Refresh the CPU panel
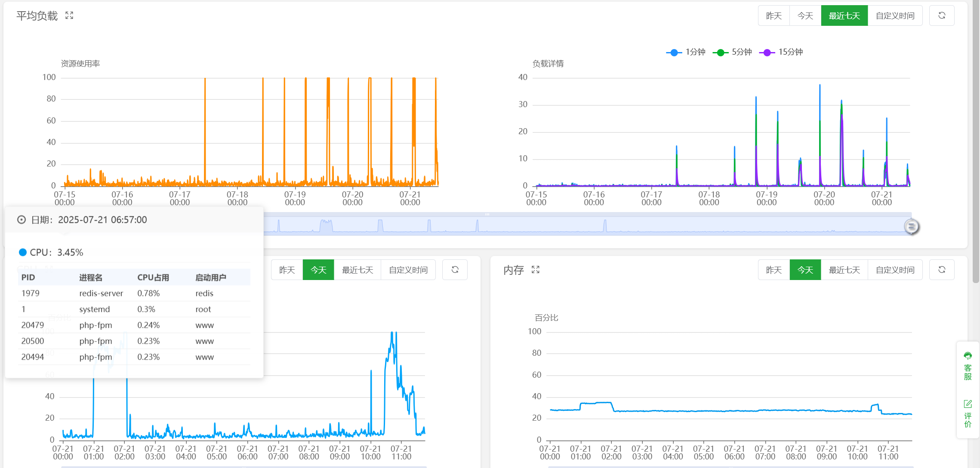This screenshot has height=468, width=980. click(x=455, y=270)
